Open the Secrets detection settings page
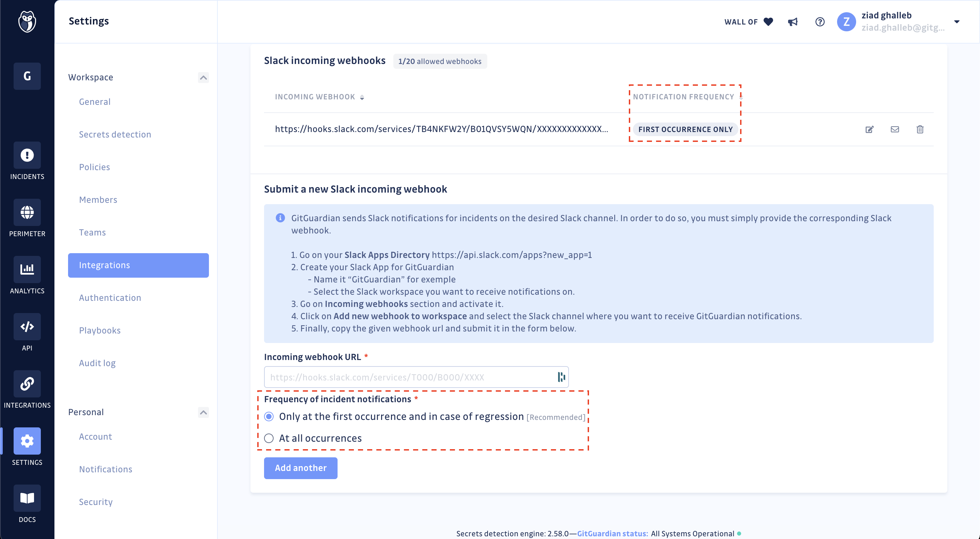The height and width of the screenshot is (539, 980). pos(115,134)
